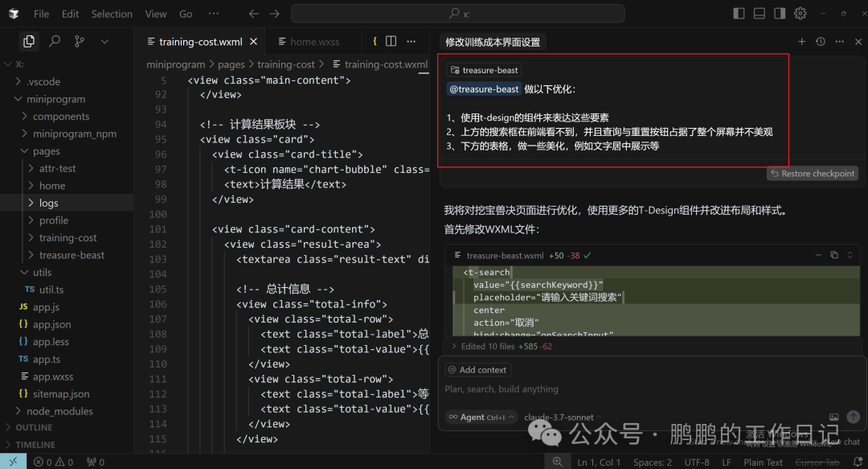
Task: Show hidden menus with the ellipsis
Action: point(214,14)
